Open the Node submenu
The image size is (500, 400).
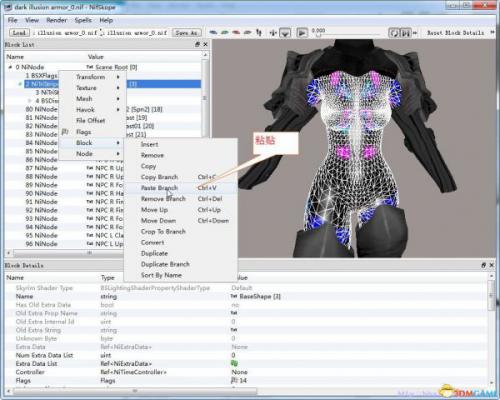pyautogui.click(x=92, y=154)
